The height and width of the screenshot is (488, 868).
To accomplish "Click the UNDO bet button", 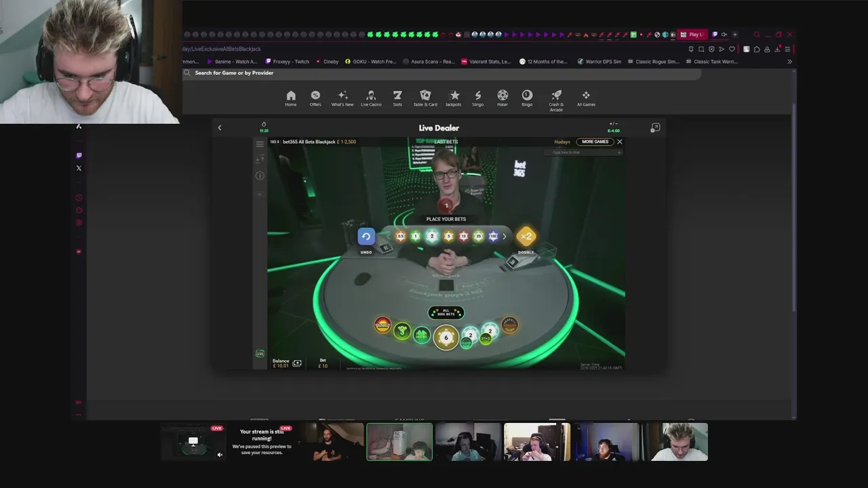I will [366, 237].
